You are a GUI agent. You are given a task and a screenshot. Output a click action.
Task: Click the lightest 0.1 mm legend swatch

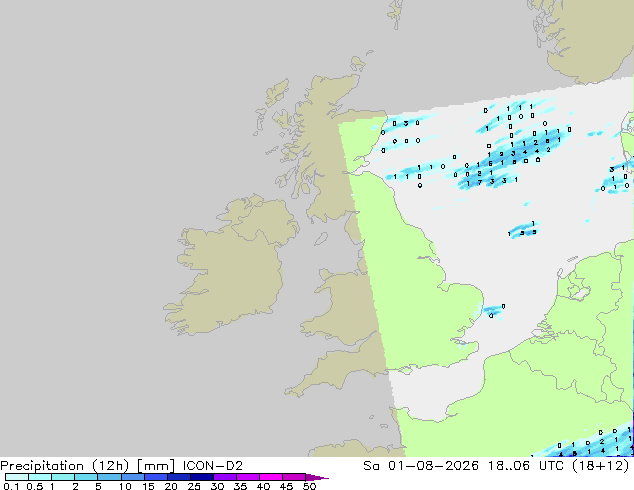click(x=17, y=477)
